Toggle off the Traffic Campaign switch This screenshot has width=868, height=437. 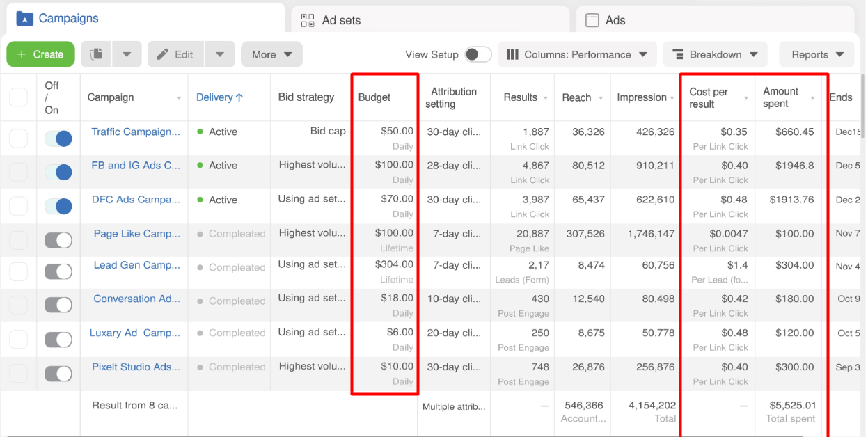[x=58, y=138]
